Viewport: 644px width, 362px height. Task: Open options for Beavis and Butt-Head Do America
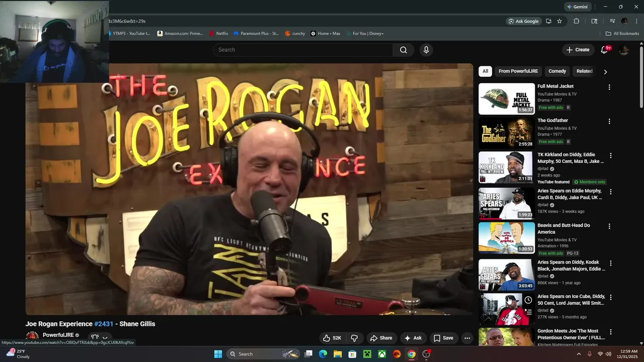tap(609, 226)
